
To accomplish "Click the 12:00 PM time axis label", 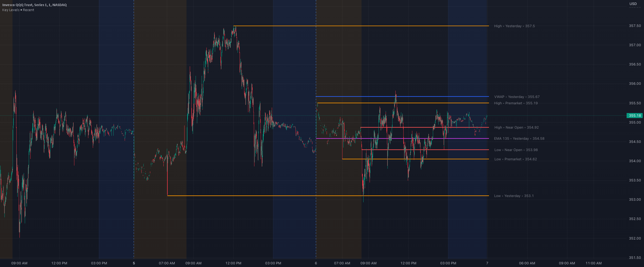I will 59,263.
